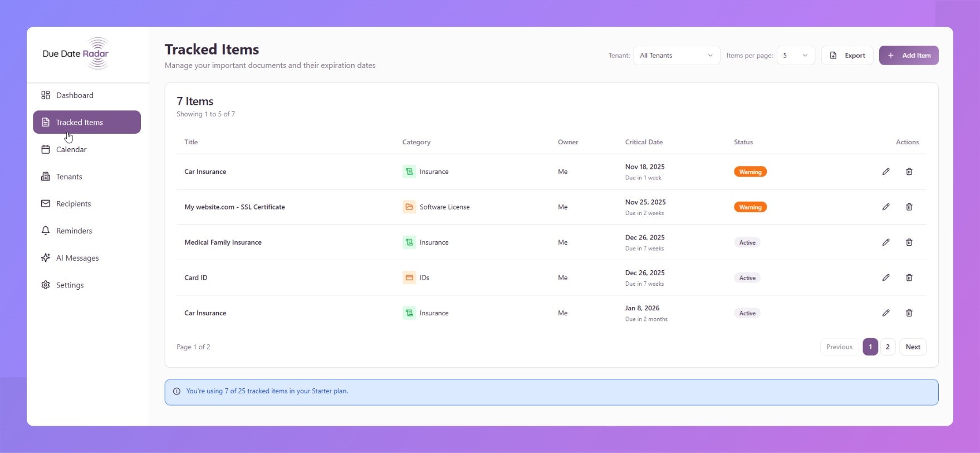Edit the Medical Family Insurance item
The image size is (980, 453).
click(886, 242)
